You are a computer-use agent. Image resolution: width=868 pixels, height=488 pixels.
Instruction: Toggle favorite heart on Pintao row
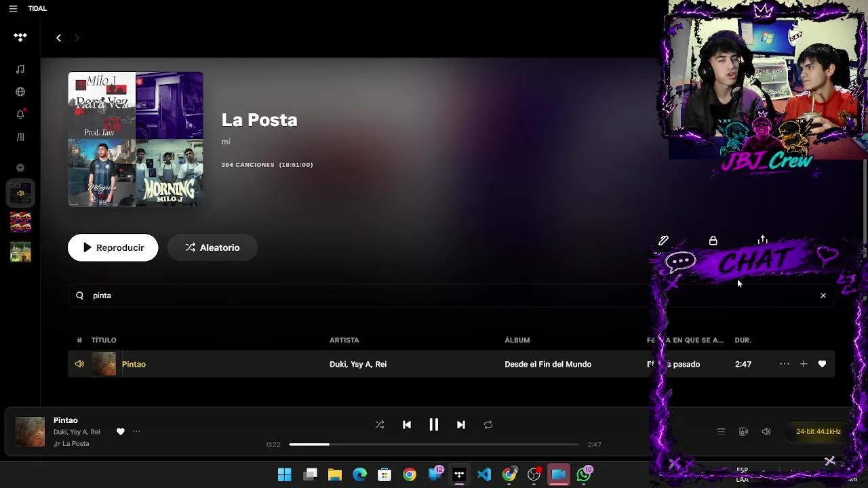pos(822,364)
